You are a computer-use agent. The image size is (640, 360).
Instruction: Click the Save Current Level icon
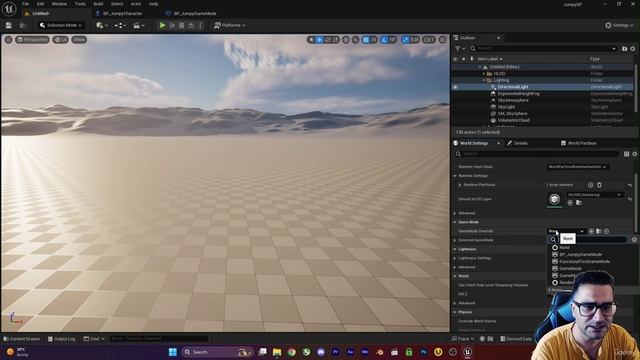9,25
